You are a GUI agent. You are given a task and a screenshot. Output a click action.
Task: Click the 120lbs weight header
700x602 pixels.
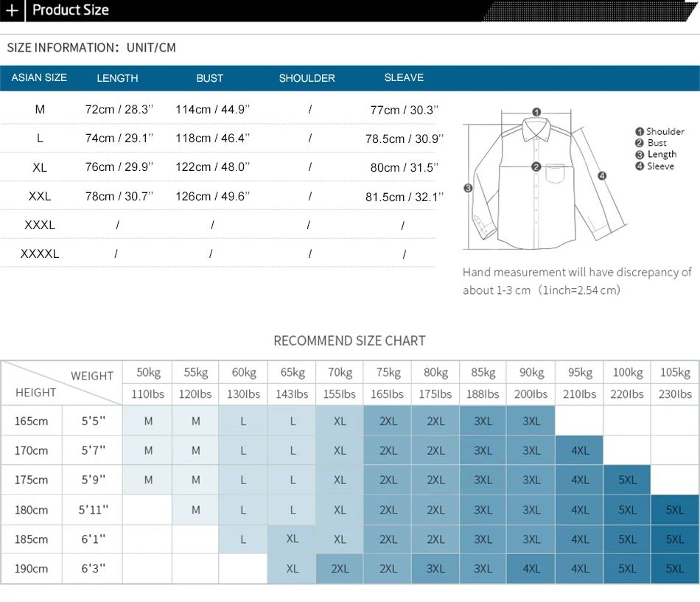pos(195,394)
